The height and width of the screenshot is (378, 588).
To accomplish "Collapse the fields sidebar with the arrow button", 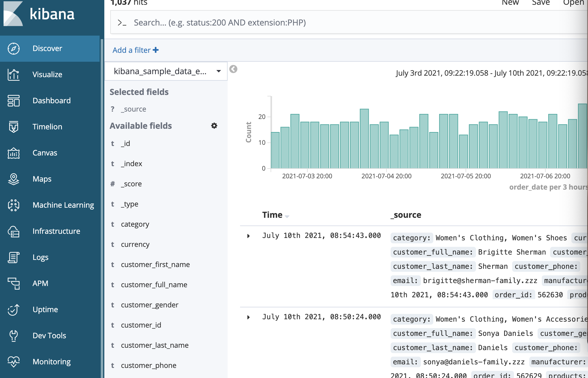I will [x=234, y=69].
